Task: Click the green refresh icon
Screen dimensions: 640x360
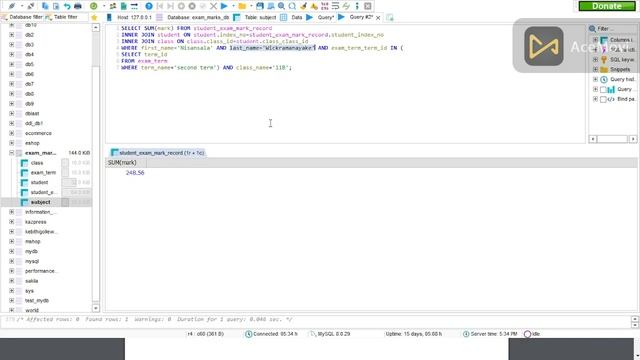Action: (x=93, y=6)
